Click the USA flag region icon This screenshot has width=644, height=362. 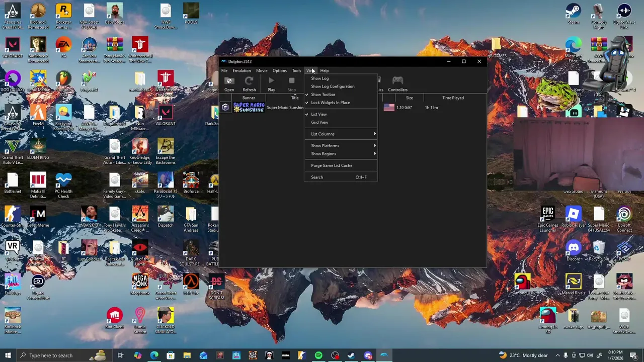coord(389,107)
